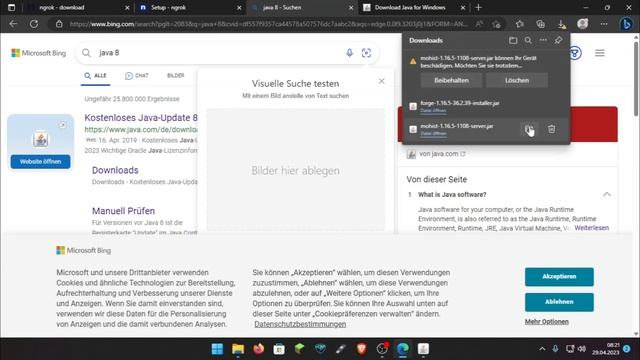Open a new browser tab

479,7
